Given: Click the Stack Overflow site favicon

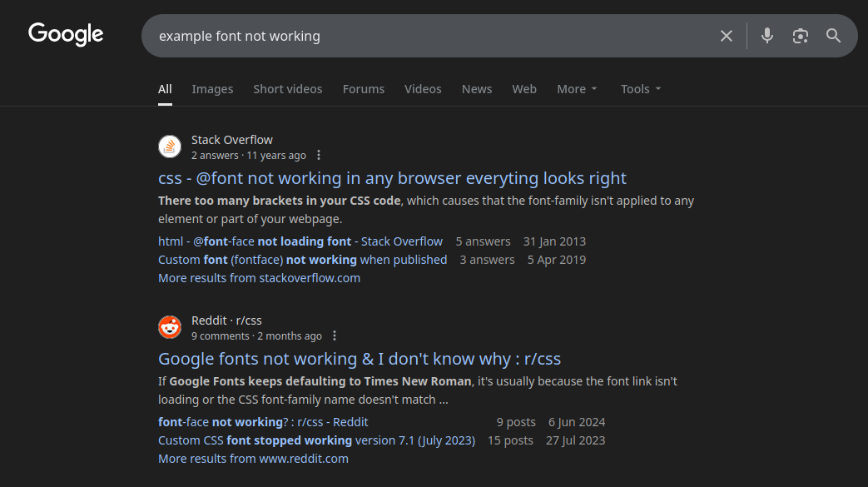Looking at the screenshot, I should coord(170,147).
